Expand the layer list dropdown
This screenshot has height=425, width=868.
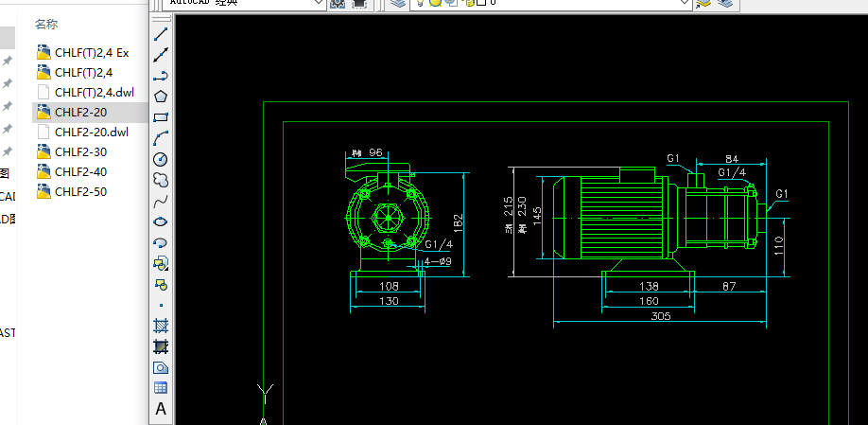click(684, 3)
